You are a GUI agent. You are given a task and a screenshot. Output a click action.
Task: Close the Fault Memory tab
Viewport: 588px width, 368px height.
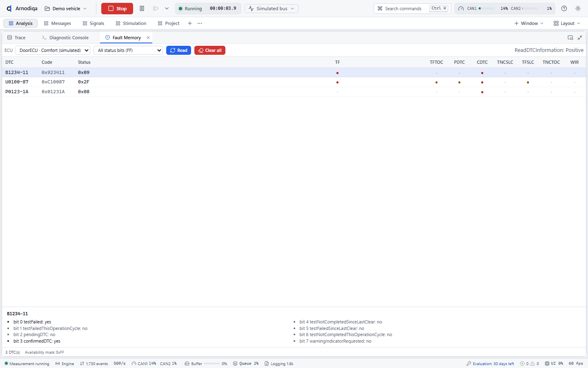pyautogui.click(x=148, y=38)
